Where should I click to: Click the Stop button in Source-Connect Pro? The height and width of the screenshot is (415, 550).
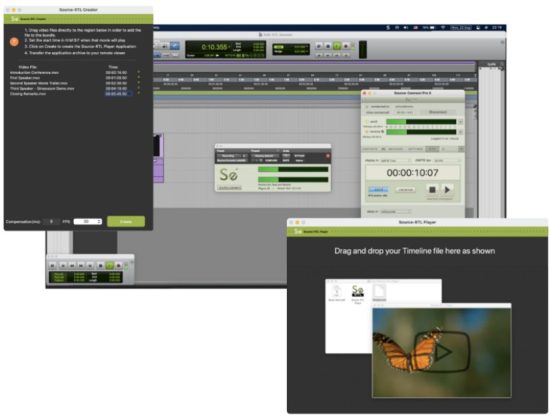[432, 189]
